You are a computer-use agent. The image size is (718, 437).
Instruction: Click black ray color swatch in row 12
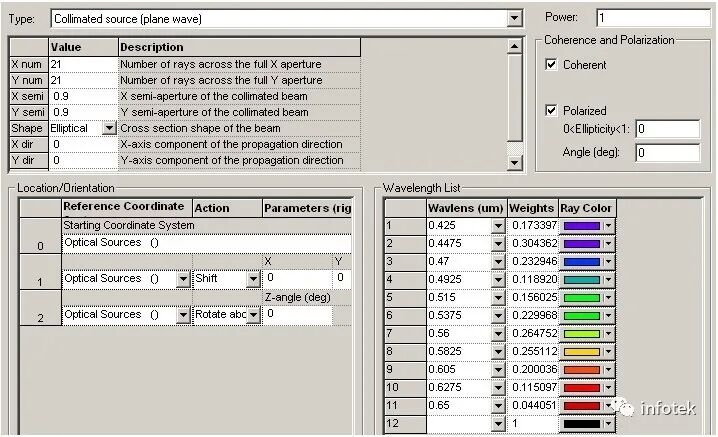582,424
